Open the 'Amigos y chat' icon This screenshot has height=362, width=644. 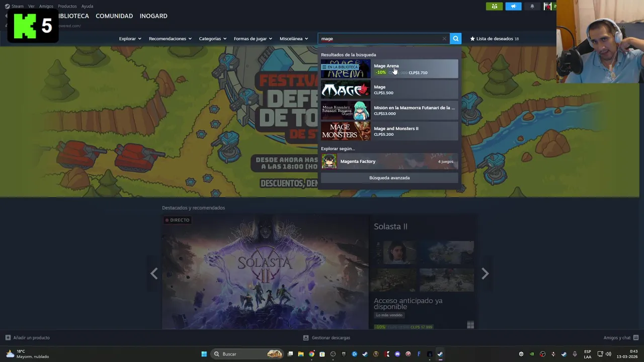[636, 338]
